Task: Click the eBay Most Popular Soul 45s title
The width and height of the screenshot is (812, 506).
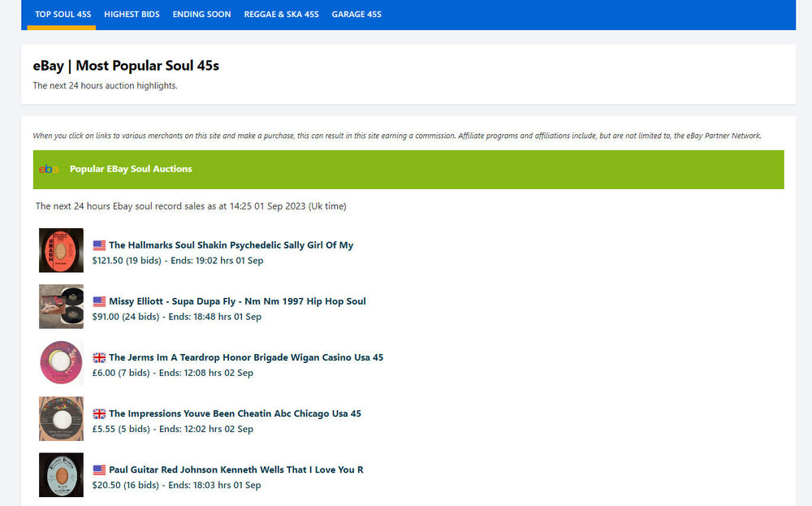Action: [x=126, y=66]
